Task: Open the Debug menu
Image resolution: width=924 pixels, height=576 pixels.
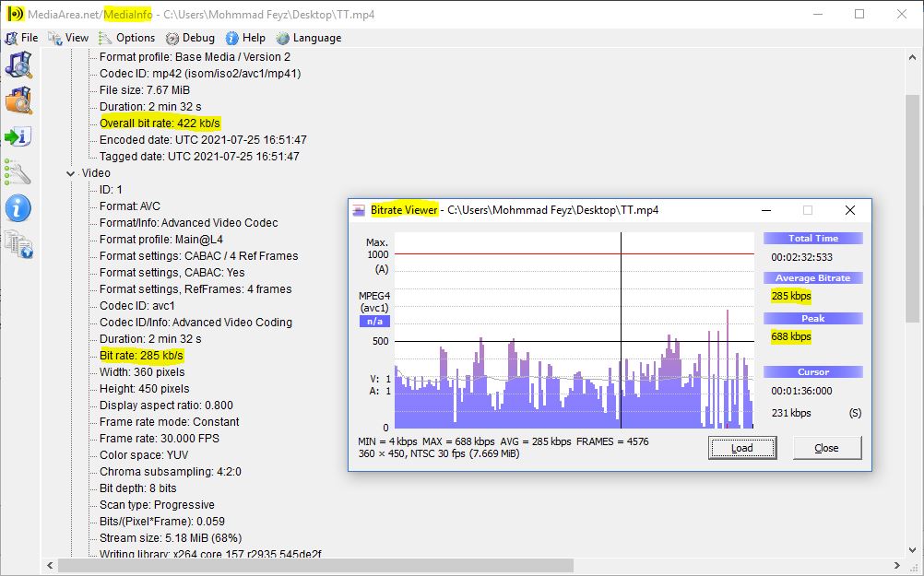Action: [x=190, y=38]
